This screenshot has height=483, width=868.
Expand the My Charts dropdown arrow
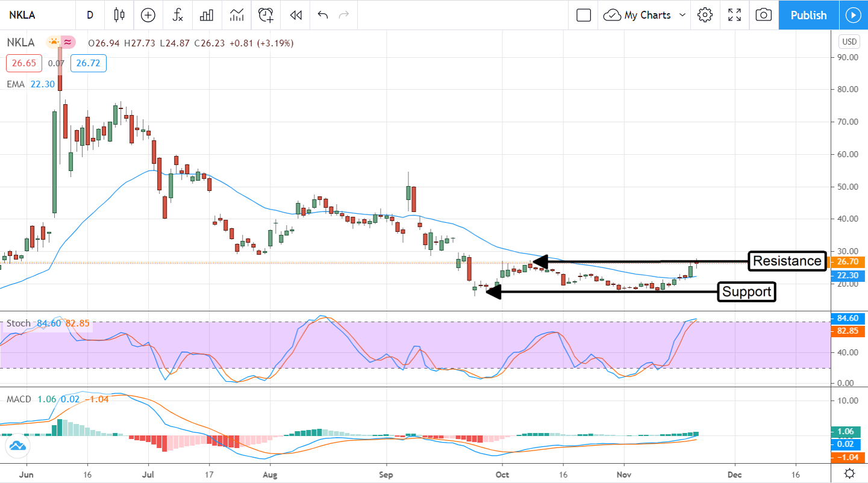click(x=682, y=15)
